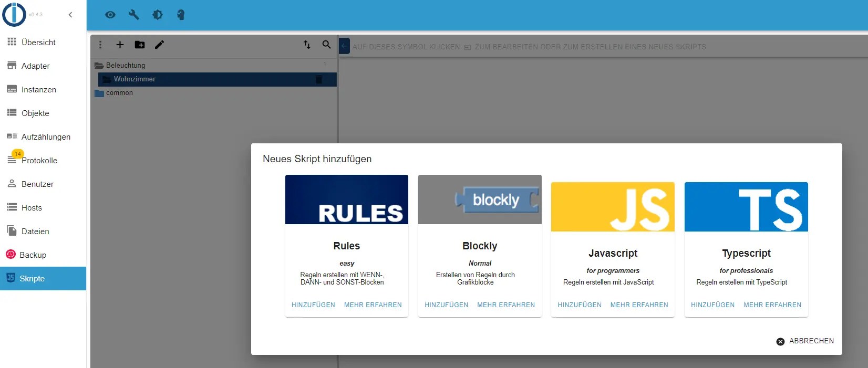This screenshot has width=868, height=368.
Task: Switch theme with the brightness icon
Action: click(x=158, y=15)
